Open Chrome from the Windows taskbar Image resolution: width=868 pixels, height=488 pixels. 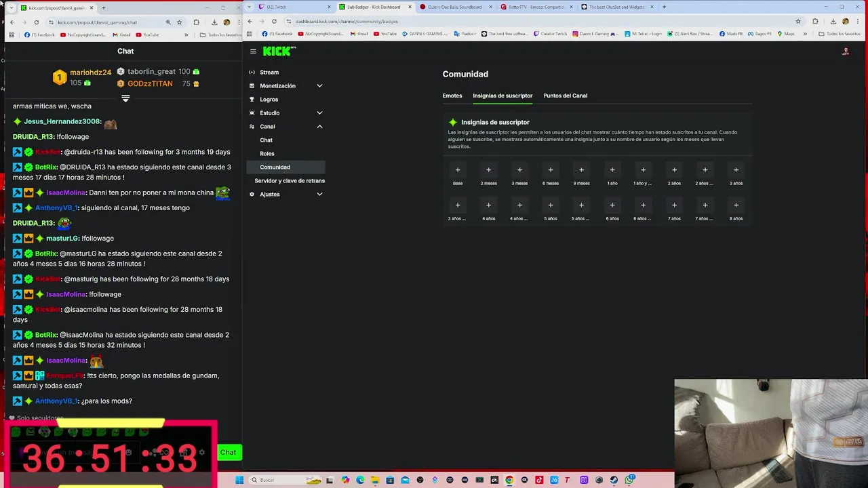point(509,480)
